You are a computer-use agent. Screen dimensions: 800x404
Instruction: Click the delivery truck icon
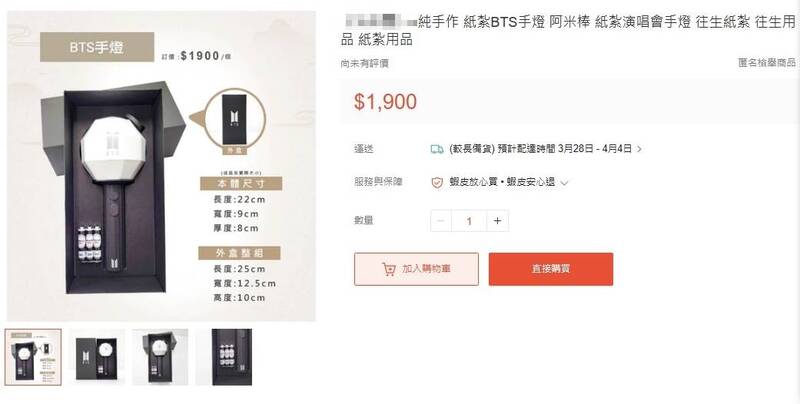click(x=437, y=149)
